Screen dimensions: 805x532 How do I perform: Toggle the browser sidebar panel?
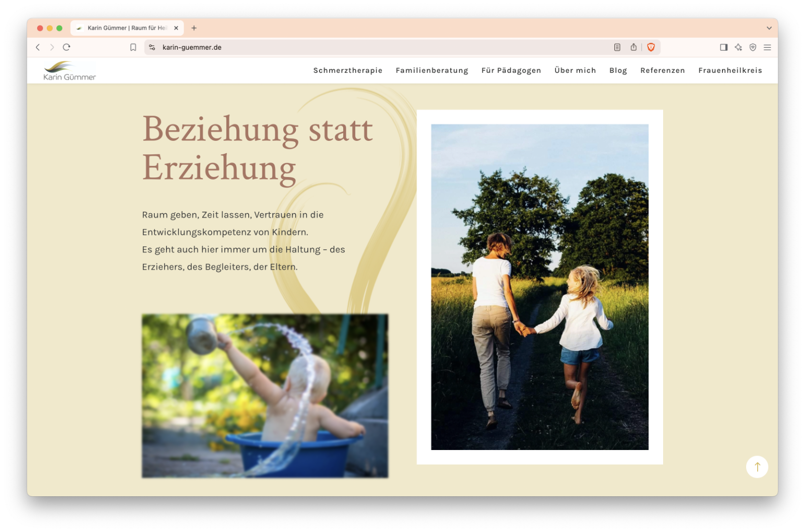click(723, 47)
